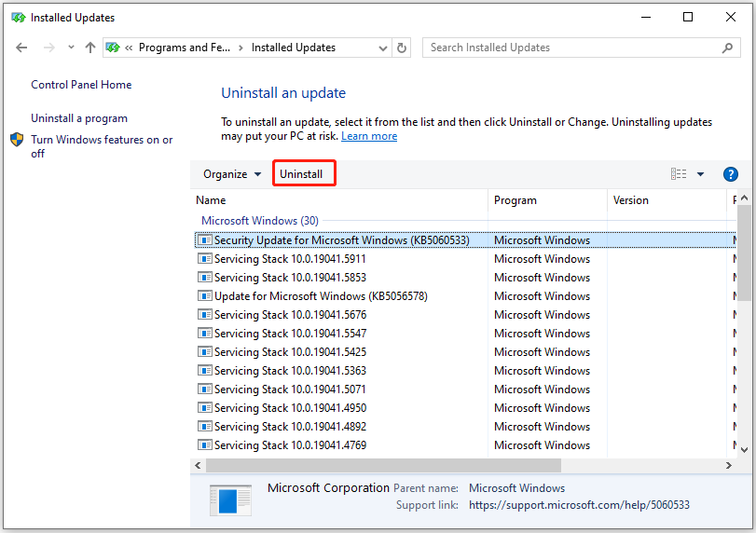Click the list's scroll up arrow
The height and width of the screenshot is (533, 756).
744,198
